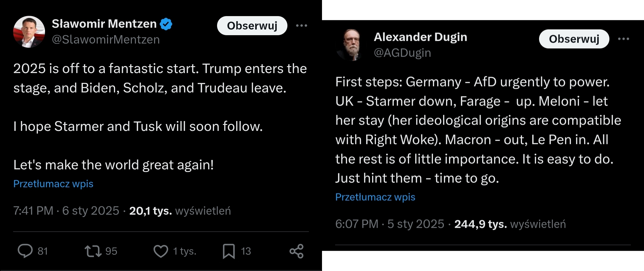This screenshot has width=644, height=271.
Task: Click the 244,9 tys. views count
Action: coord(480,224)
